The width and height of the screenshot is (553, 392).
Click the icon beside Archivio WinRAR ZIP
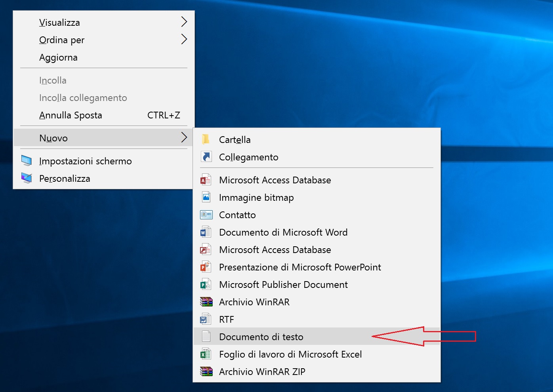tap(206, 371)
